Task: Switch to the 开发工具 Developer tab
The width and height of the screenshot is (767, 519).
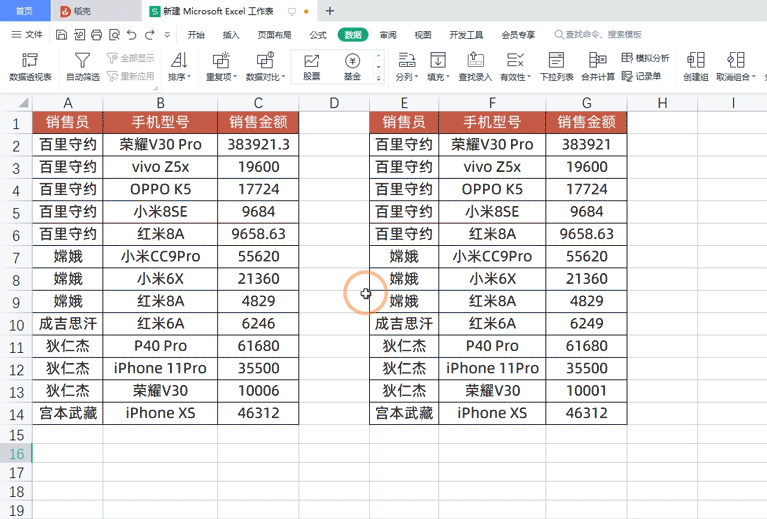Action: click(466, 35)
